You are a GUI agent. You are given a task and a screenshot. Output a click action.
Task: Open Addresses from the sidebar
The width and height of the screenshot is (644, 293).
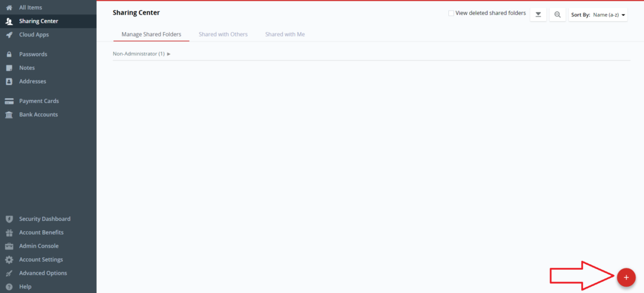tap(32, 81)
